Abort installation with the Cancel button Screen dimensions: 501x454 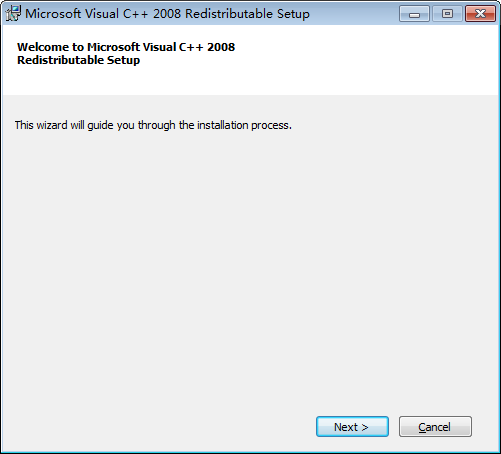pos(435,426)
